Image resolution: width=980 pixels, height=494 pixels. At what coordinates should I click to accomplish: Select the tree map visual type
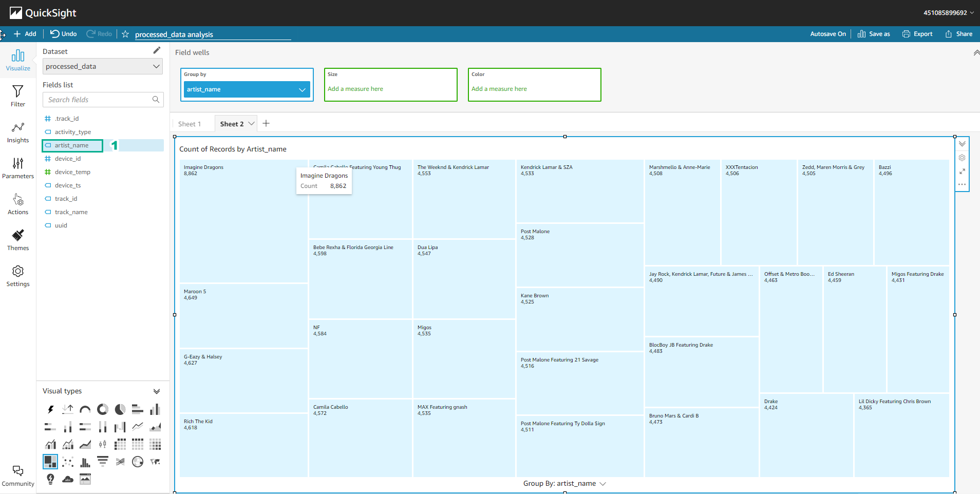(x=50, y=462)
